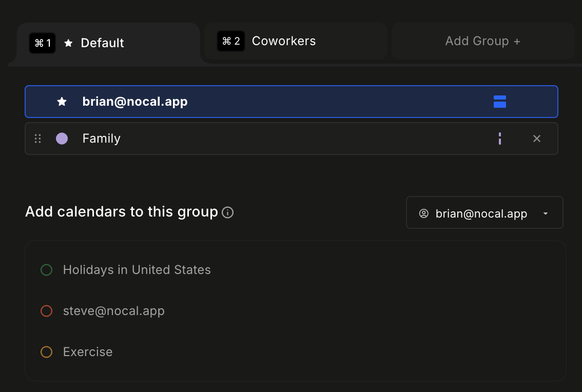Screen dimensions: 582x392
Task: Click the ⌘1 shortcut badge on Default tab
Action: [42, 43]
